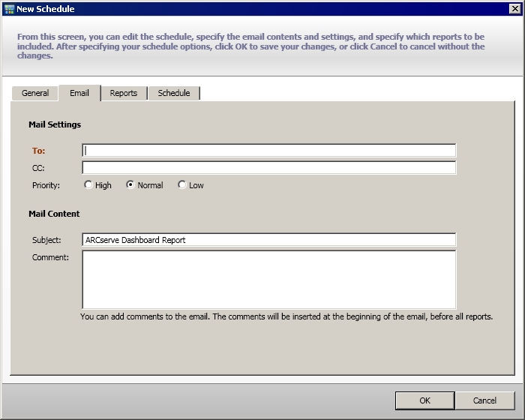This screenshot has height=420, width=525.
Task: Click the Comment: label
Action: [50, 257]
